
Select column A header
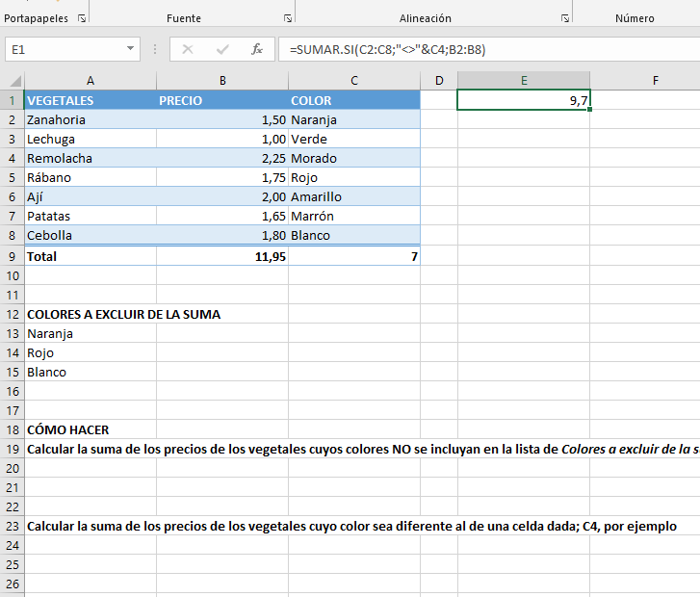pos(91,81)
